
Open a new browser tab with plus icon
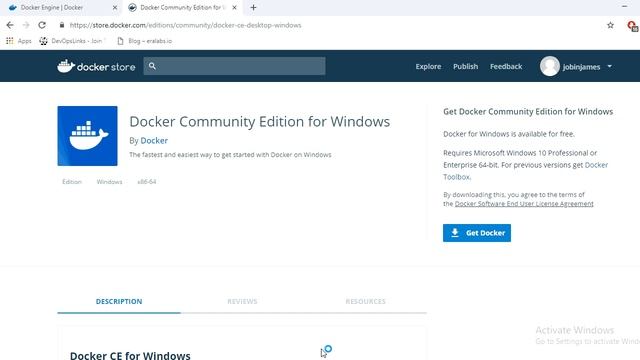pos(253,7)
